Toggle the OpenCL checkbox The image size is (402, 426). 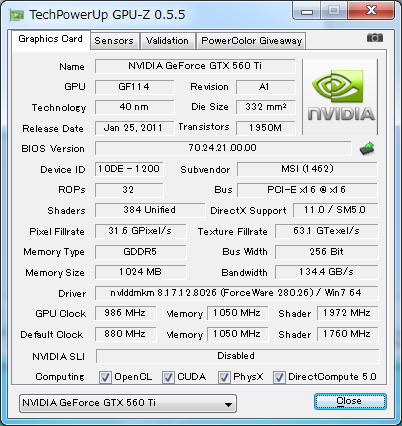tap(105, 377)
